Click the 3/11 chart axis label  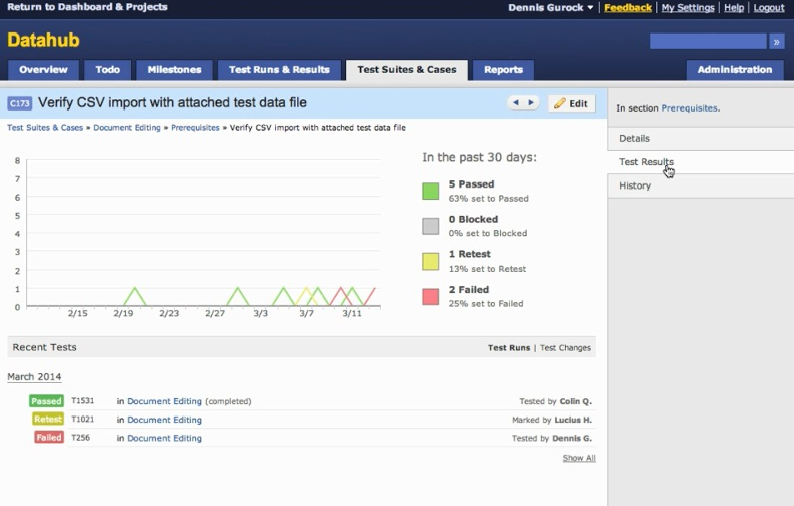pos(352,314)
